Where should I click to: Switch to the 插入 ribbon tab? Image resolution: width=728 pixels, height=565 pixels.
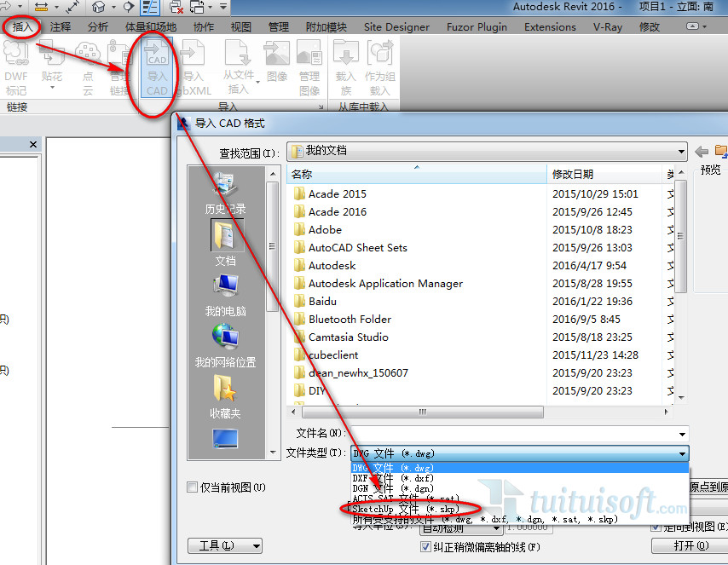22,26
